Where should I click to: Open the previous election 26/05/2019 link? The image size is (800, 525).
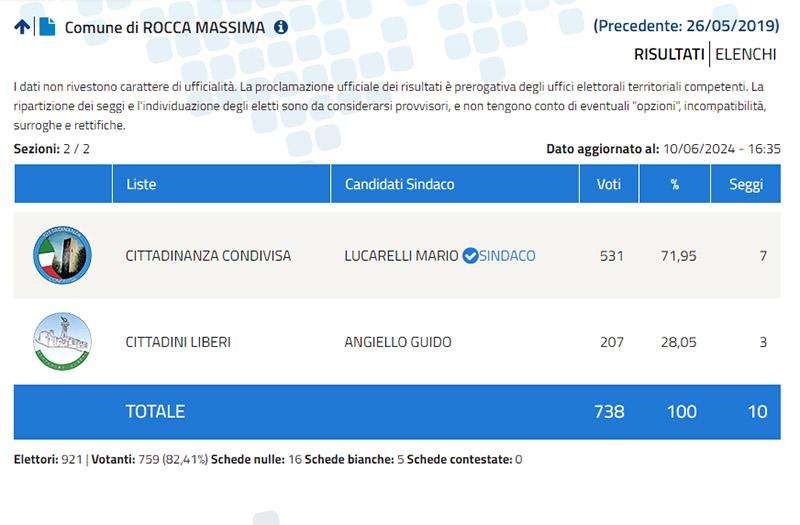point(687,26)
